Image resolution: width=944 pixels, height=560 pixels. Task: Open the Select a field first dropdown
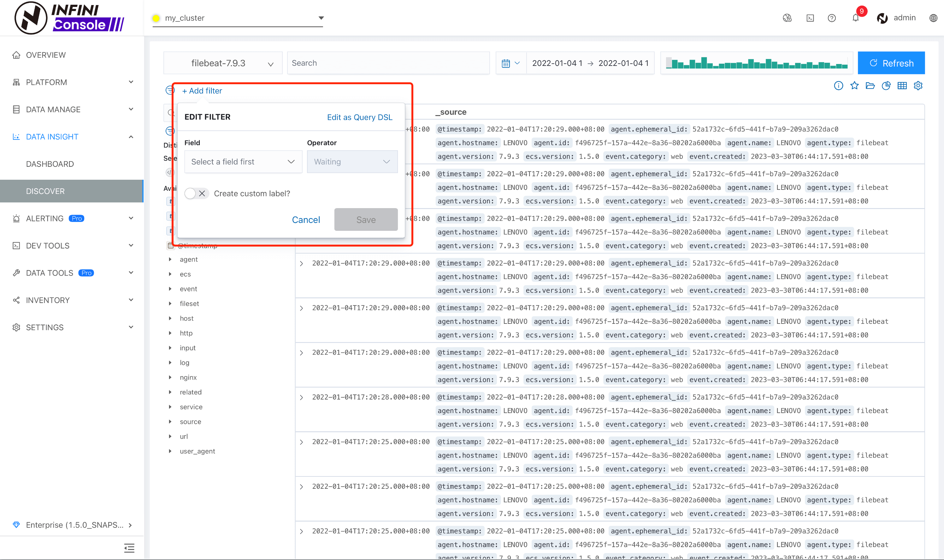tap(243, 161)
